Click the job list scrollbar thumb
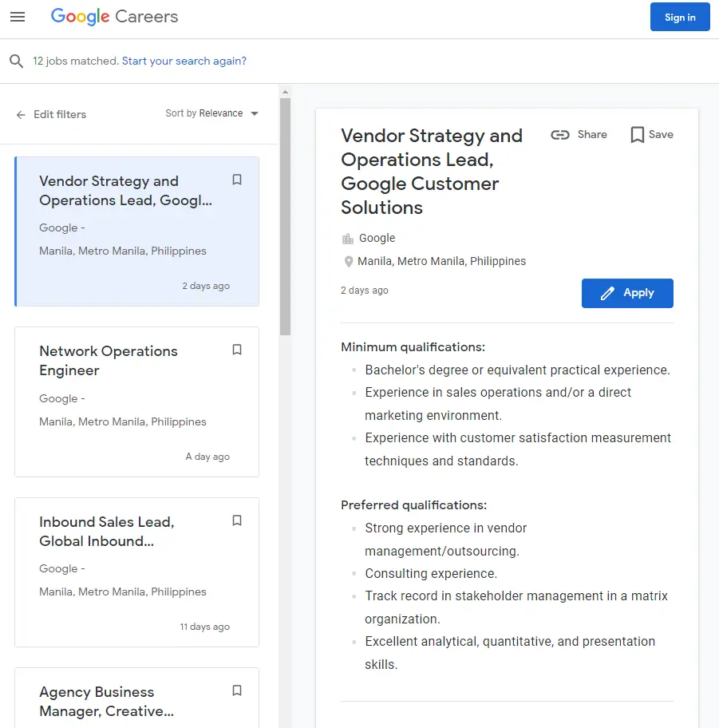 pyautogui.click(x=285, y=216)
